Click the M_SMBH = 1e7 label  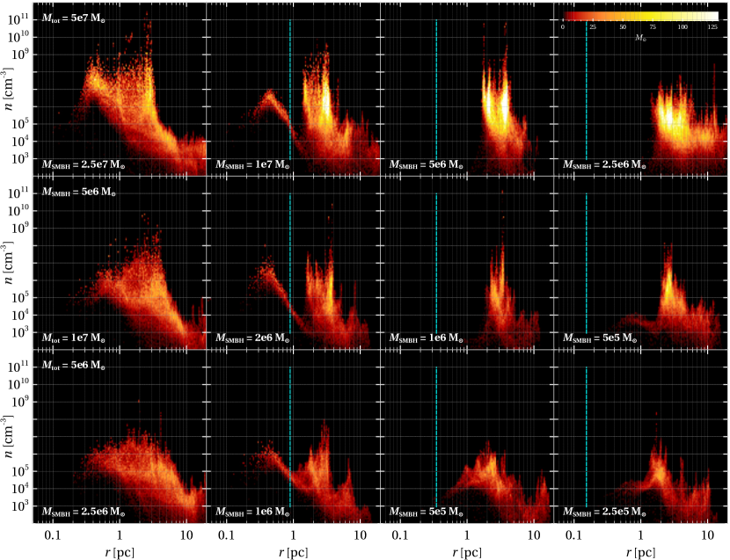pos(252,164)
